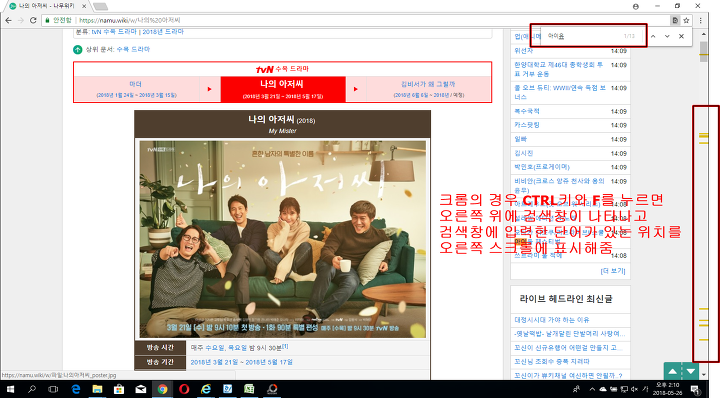Bookmark this page with the star icon
720x398 pixels.
point(686,20)
